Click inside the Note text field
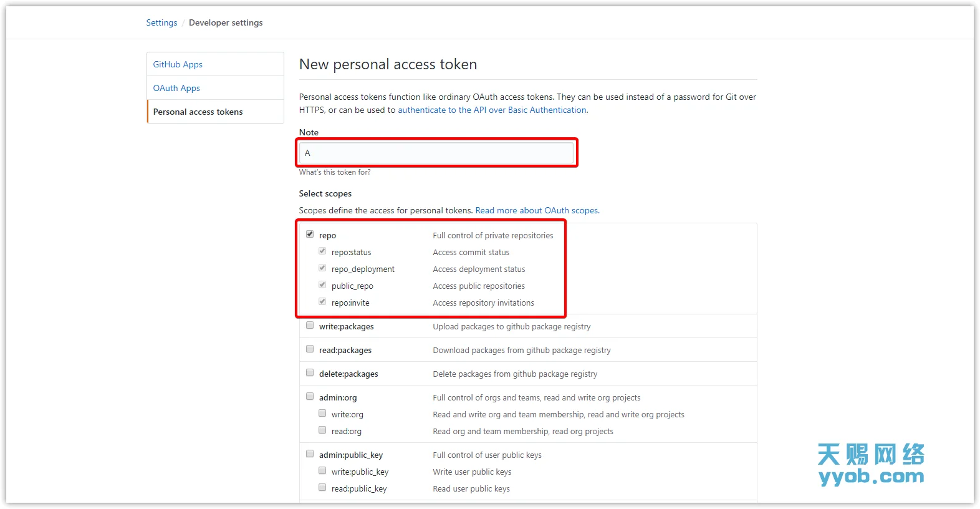 436,152
